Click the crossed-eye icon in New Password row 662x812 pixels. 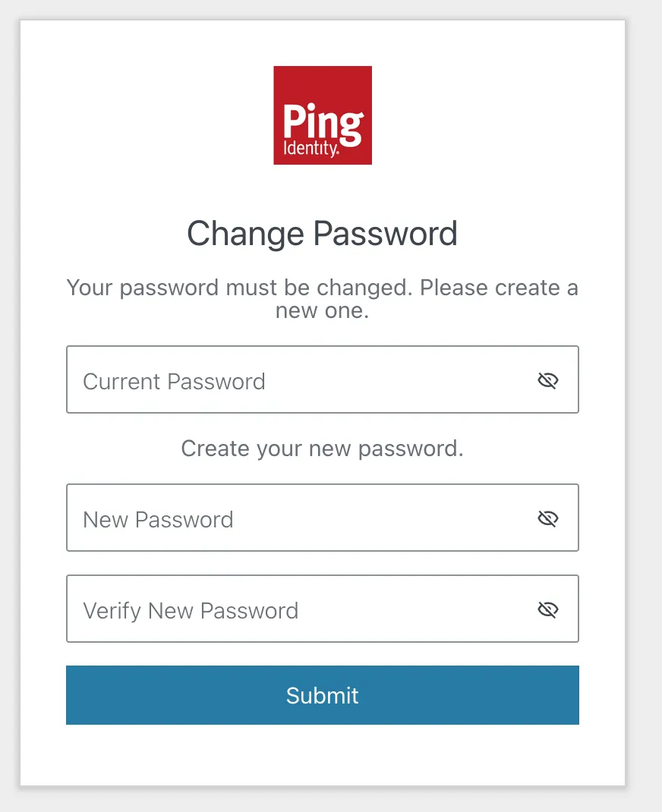point(547,519)
